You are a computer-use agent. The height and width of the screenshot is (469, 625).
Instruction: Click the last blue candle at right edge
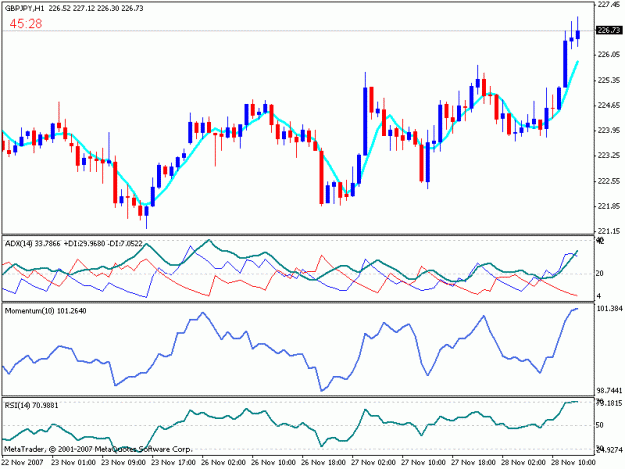[x=578, y=35]
